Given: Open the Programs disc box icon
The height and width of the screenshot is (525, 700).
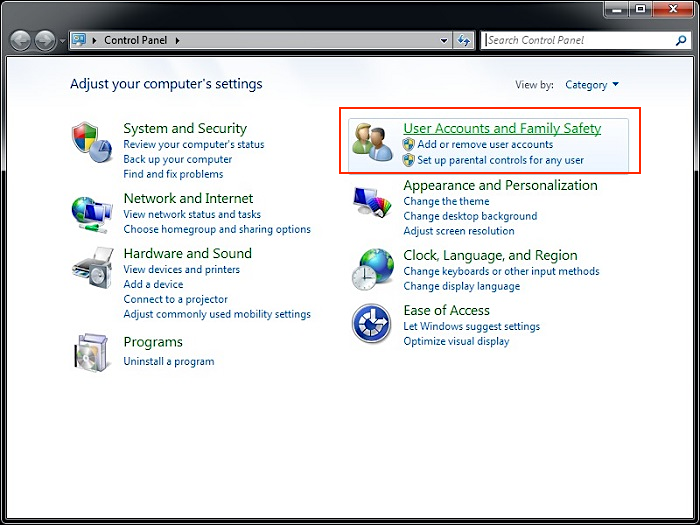Looking at the screenshot, I should (92, 352).
